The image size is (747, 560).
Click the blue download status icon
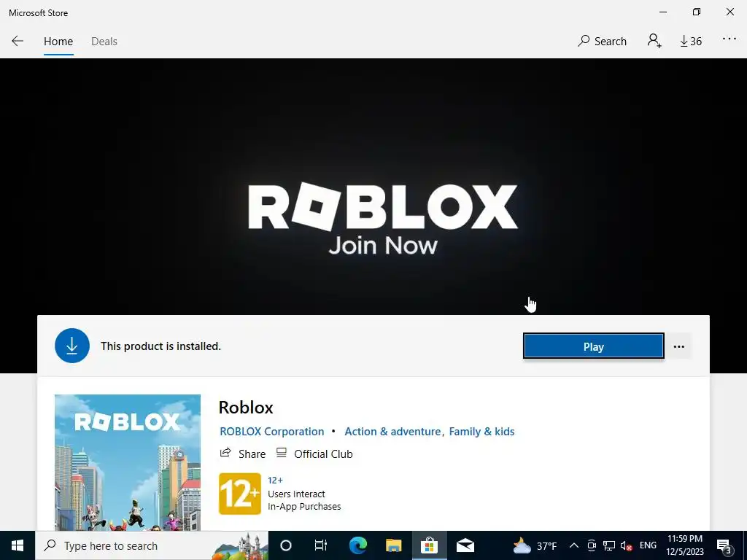pos(72,346)
